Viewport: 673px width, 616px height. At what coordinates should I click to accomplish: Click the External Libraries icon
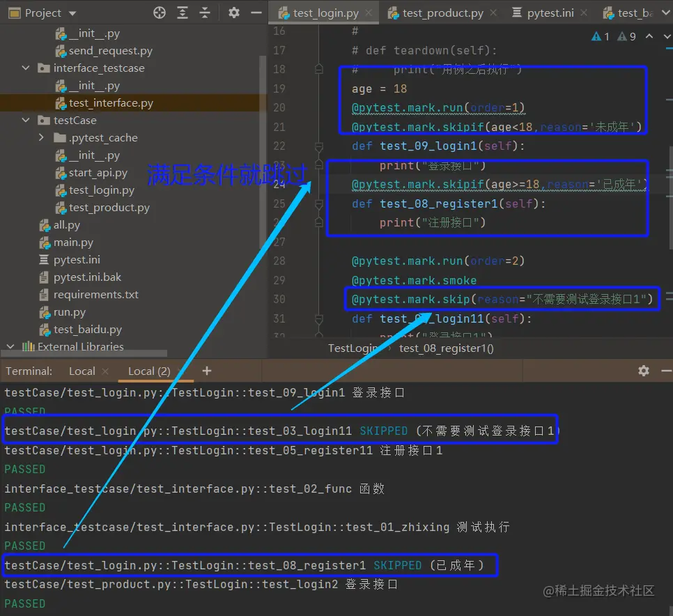pos(29,346)
